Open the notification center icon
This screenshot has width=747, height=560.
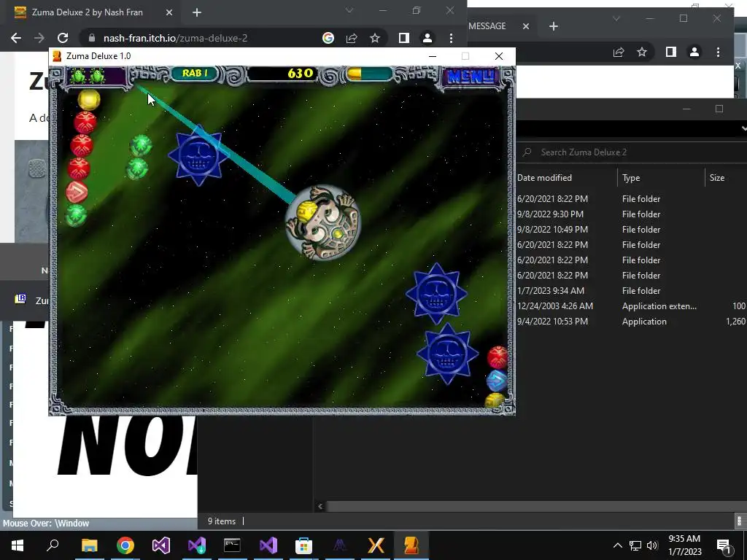coord(724,545)
